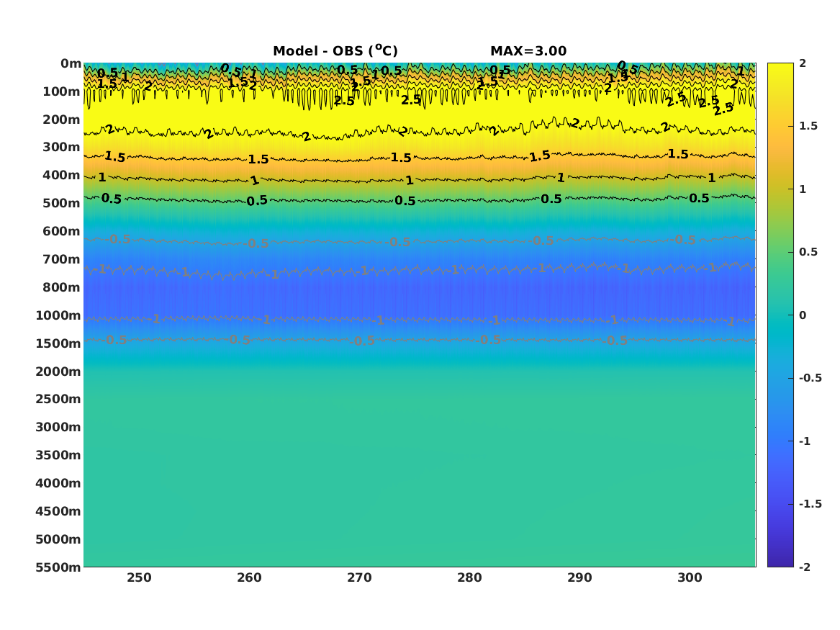Click the "270" x-axis tick label
This screenshot has width=840, height=630.
pos(359,578)
